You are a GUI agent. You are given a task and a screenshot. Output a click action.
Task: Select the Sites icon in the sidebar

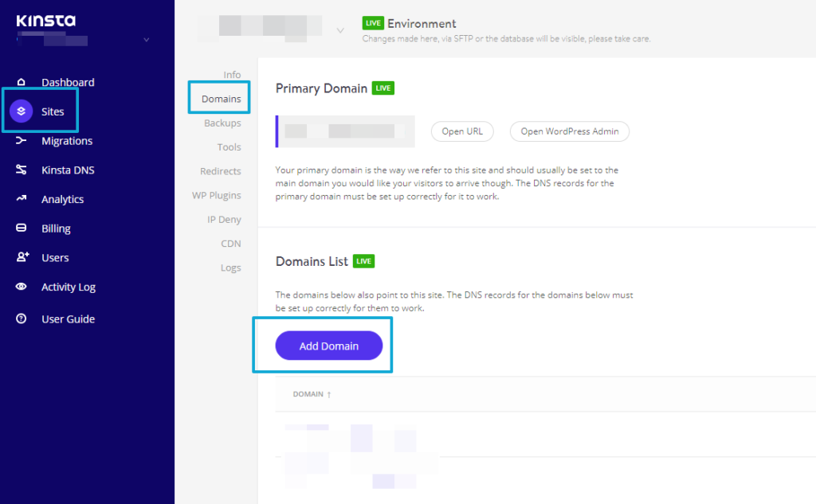(x=23, y=111)
